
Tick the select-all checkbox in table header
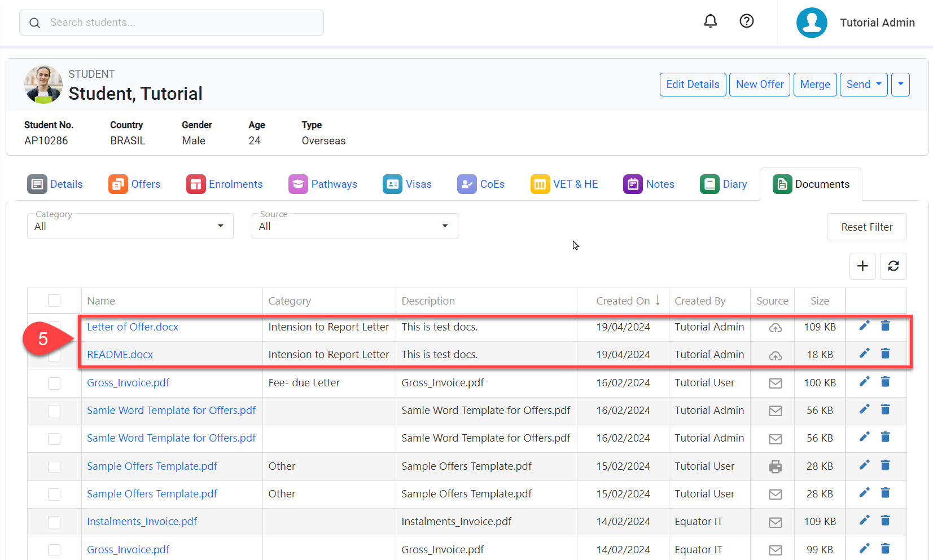coord(54,301)
